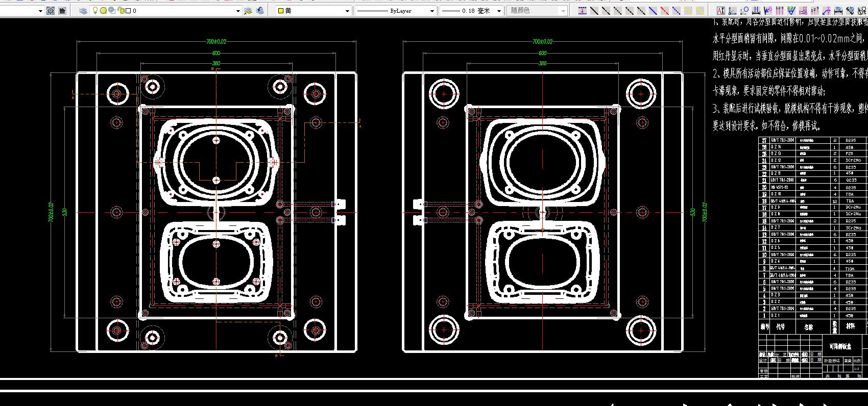Expand the 0.18 毫米 lineweight dropdown
The image size is (868, 406).
[499, 11]
